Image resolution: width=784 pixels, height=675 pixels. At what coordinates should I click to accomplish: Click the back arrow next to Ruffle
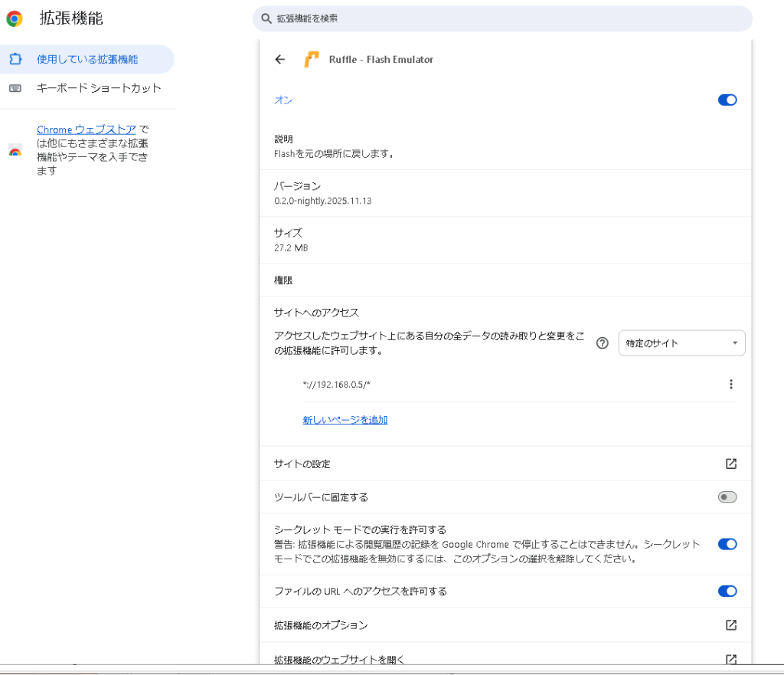(x=280, y=60)
